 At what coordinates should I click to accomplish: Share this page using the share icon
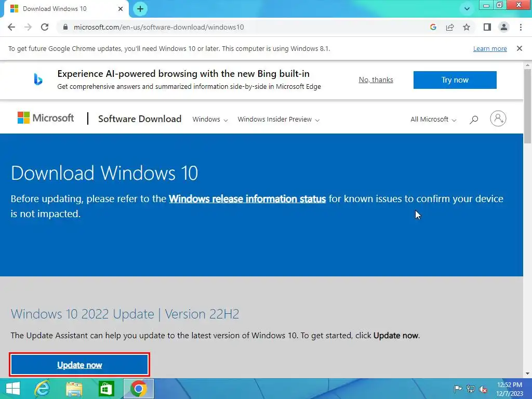click(450, 27)
